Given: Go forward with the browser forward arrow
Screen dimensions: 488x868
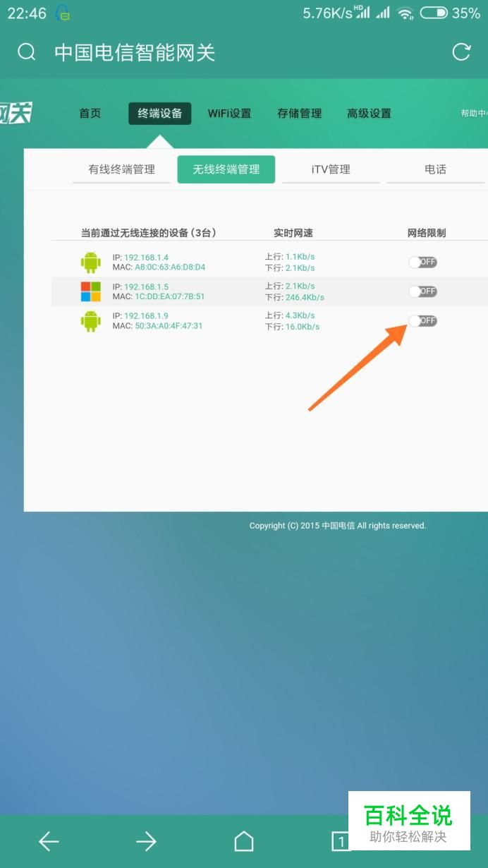Looking at the screenshot, I should [146, 840].
